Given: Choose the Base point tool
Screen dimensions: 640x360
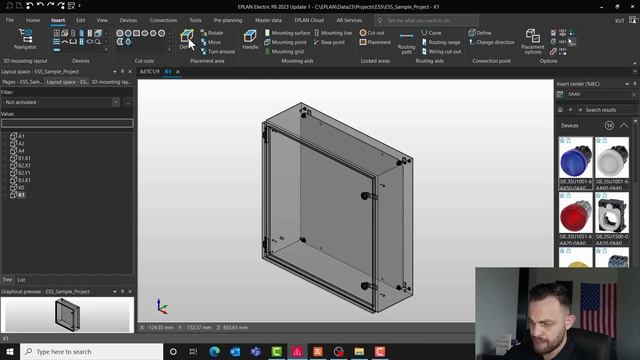Looking at the screenshot, I should 329,42.
